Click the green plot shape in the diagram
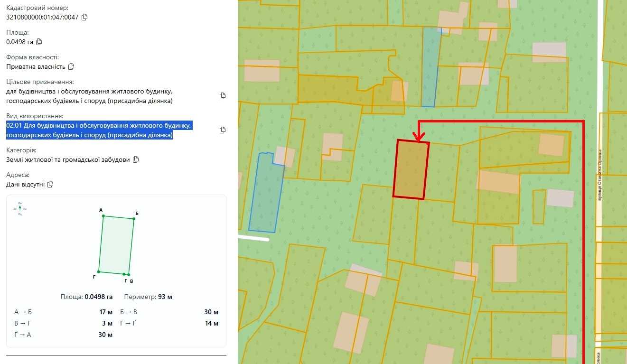The height and width of the screenshot is (364, 627). pyautogui.click(x=116, y=245)
